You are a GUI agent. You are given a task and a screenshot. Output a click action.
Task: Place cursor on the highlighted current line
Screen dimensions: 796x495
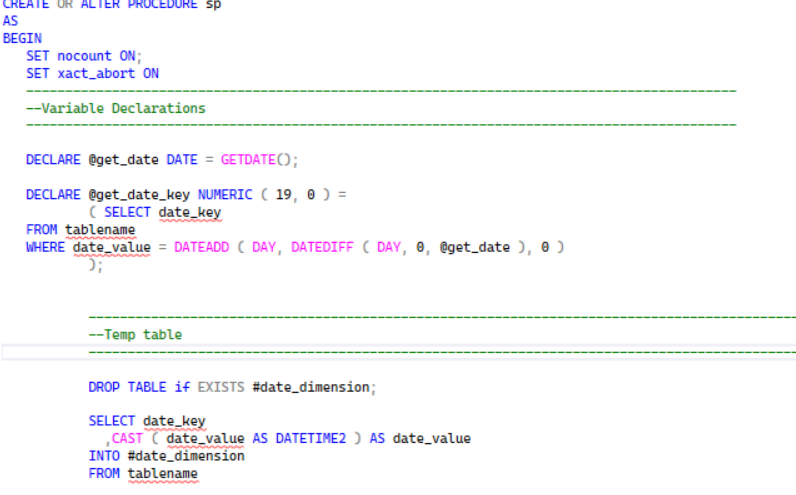(400, 352)
